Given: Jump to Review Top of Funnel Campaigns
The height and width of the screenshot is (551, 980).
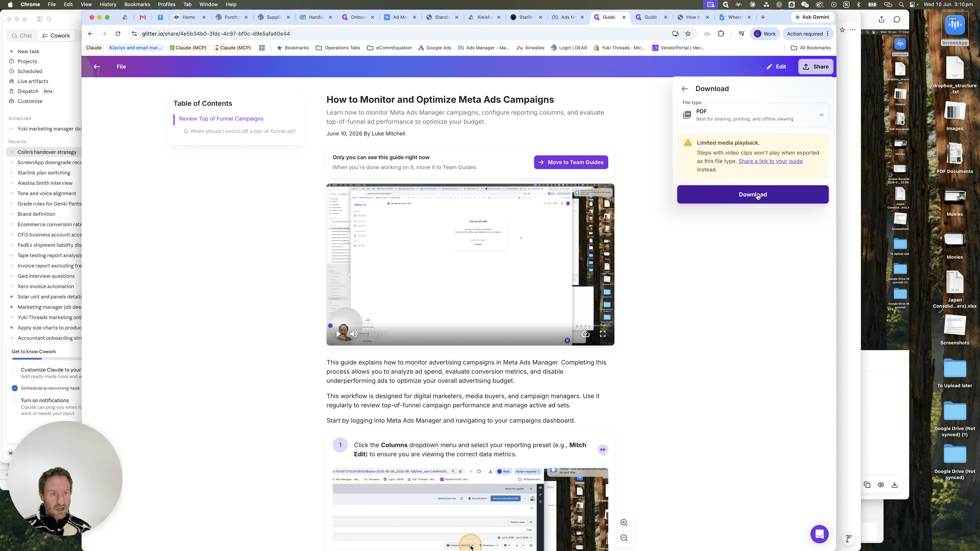Looking at the screenshot, I should tap(221, 119).
